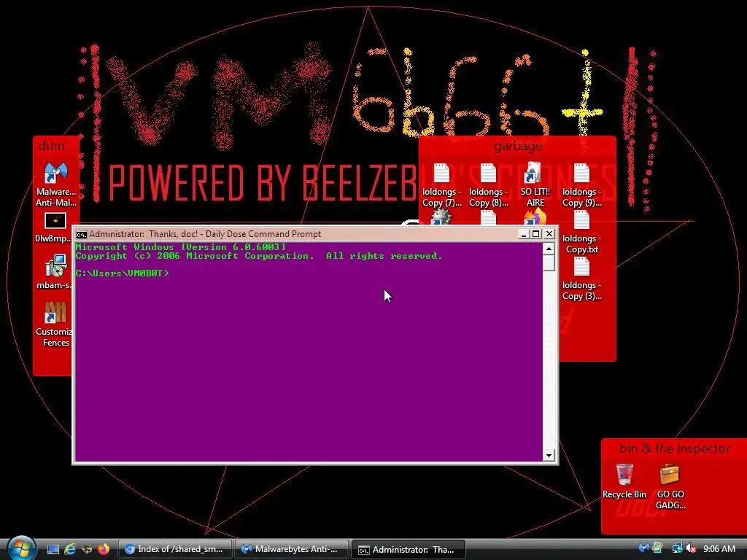747x560 pixels.
Task: Click the Command Prompt scroll down arrow
Action: pos(549,455)
